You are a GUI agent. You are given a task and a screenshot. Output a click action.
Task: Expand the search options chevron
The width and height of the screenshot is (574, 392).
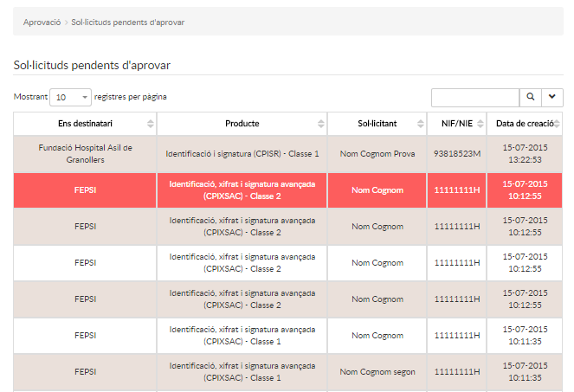551,97
